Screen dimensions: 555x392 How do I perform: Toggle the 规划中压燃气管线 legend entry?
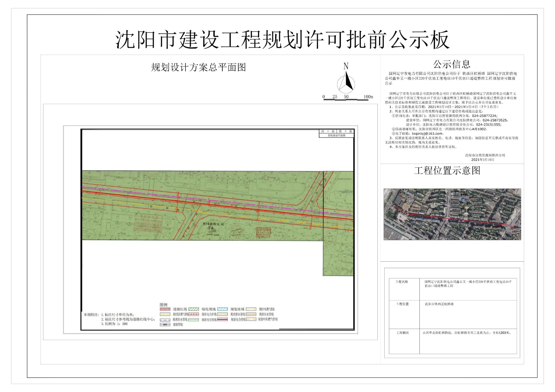point(250,320)
